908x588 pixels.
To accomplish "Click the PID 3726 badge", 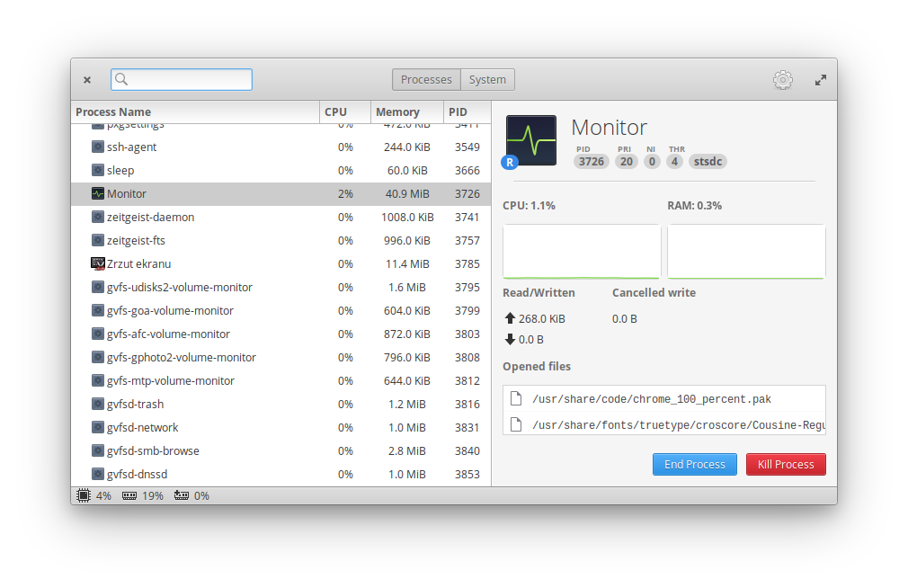I will [x=592, y=162].
